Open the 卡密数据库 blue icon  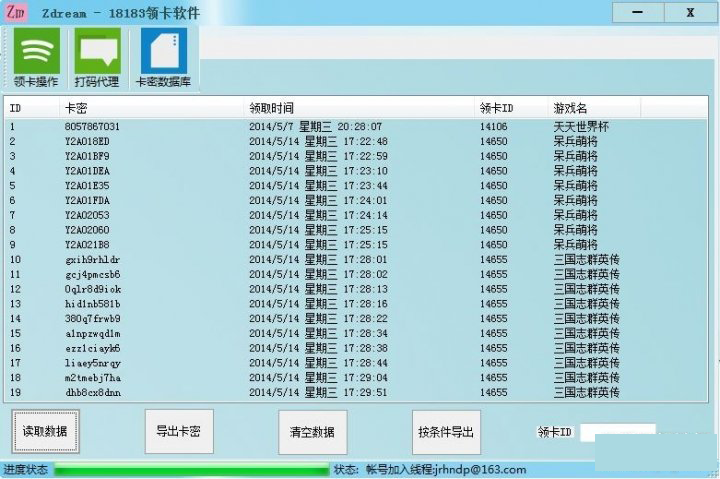point(164,56)
